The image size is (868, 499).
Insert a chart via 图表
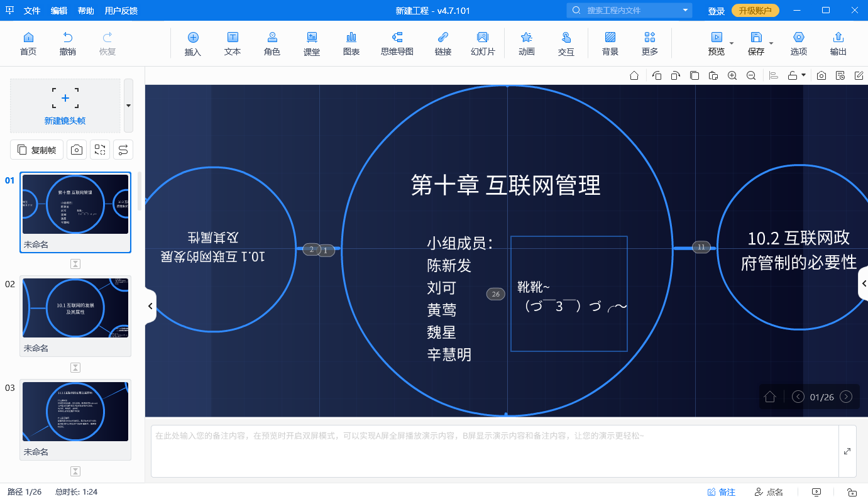351,44
